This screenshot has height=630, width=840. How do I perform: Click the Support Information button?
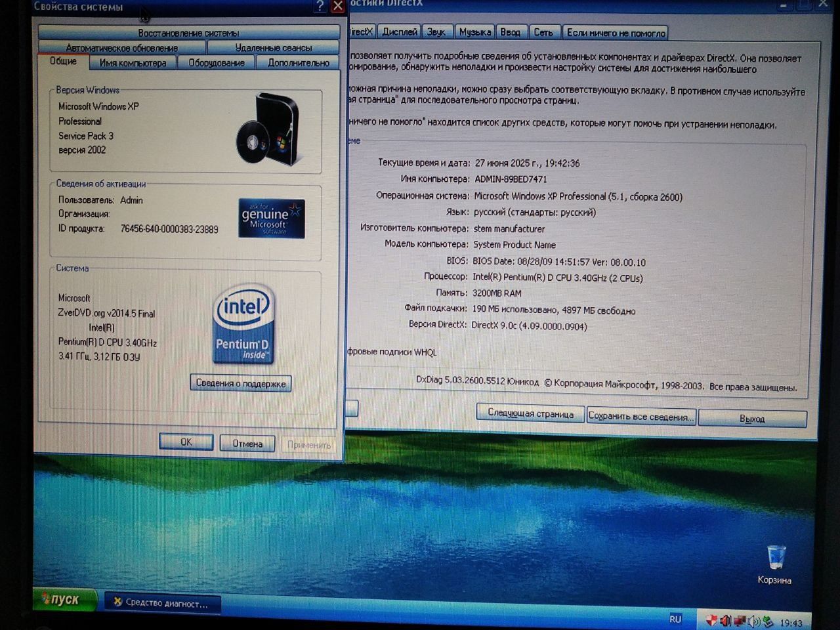[x=241, y=383]
